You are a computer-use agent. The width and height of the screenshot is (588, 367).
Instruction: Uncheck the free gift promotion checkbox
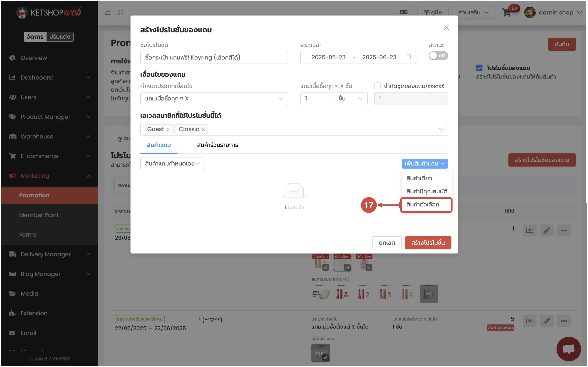pos(479,68)
